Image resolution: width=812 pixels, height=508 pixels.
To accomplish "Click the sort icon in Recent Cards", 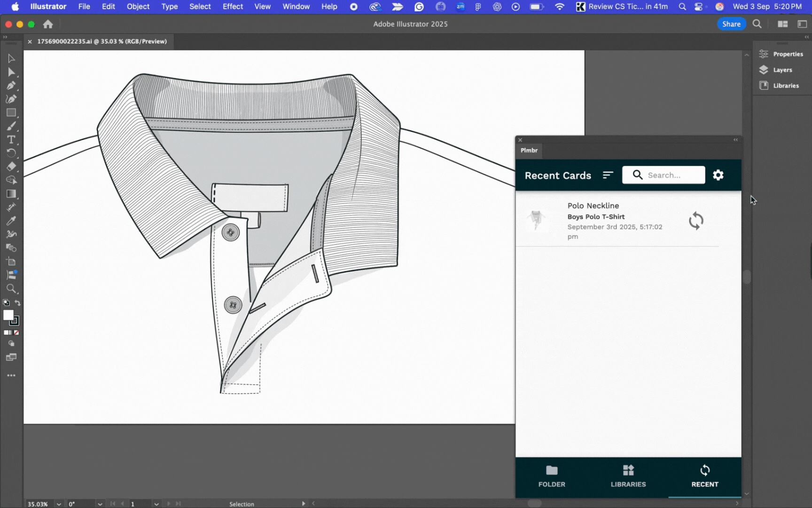I will click(608, 175).
